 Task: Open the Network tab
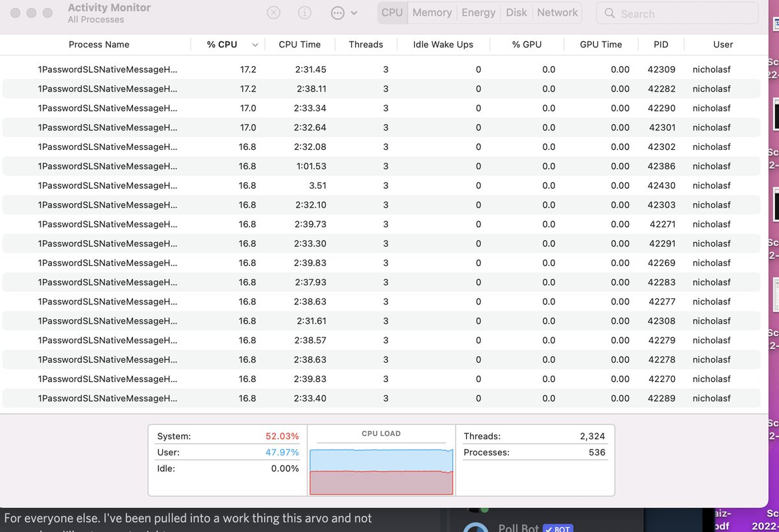point(557,13)
